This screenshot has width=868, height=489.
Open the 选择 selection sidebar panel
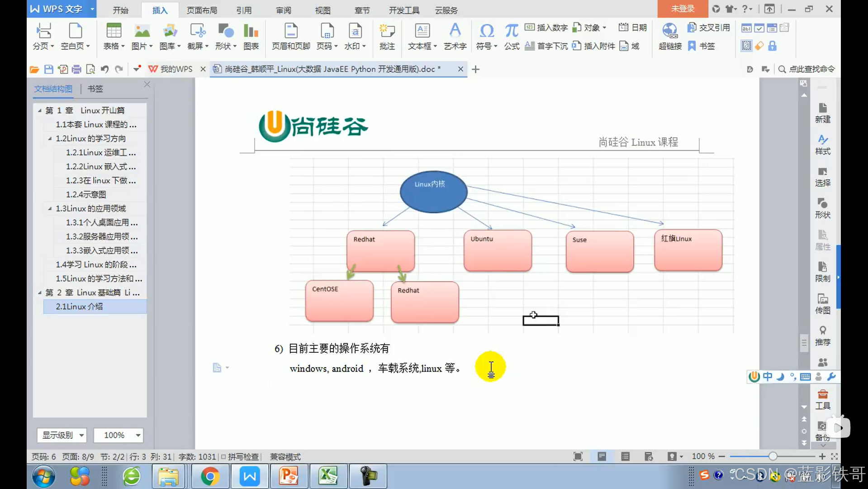point(822,177)
